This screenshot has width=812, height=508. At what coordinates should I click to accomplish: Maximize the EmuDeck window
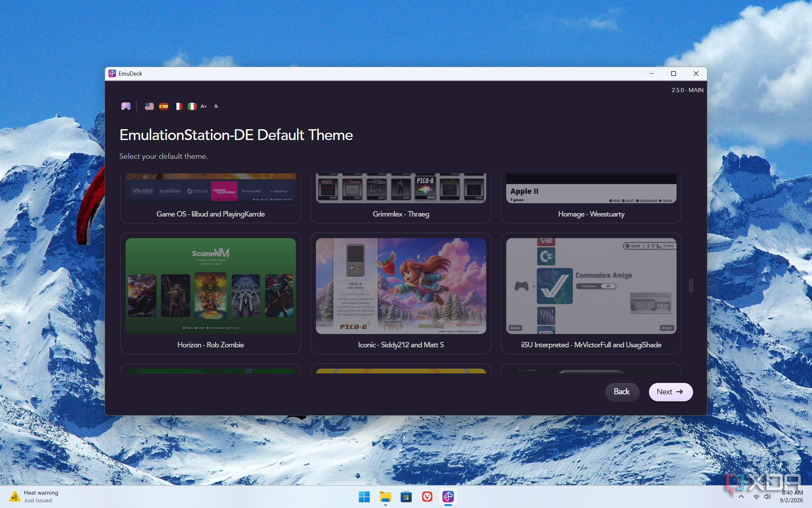point(673,74)
